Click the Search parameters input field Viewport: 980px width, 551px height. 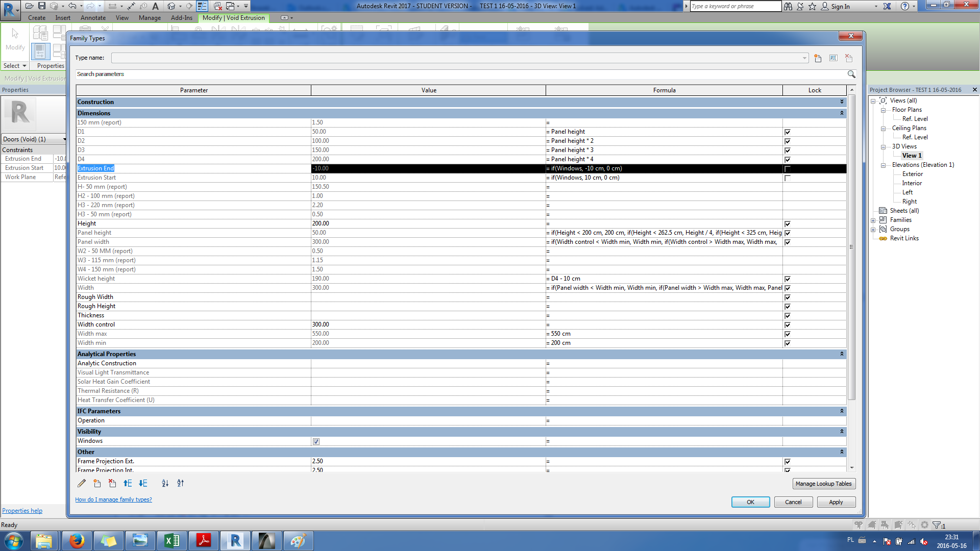coord(459,74)
